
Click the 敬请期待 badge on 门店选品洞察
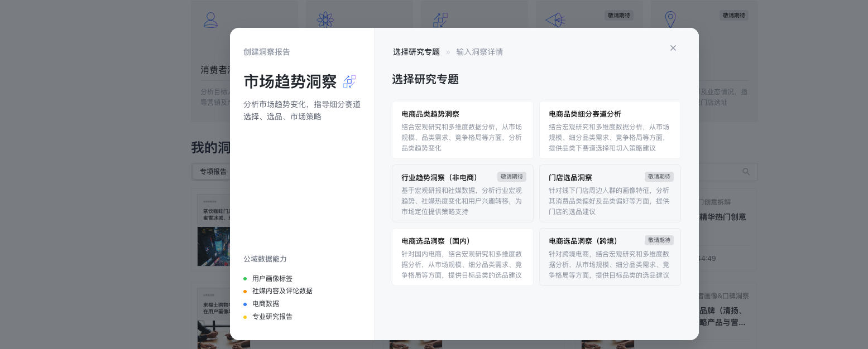coord(659,177)
